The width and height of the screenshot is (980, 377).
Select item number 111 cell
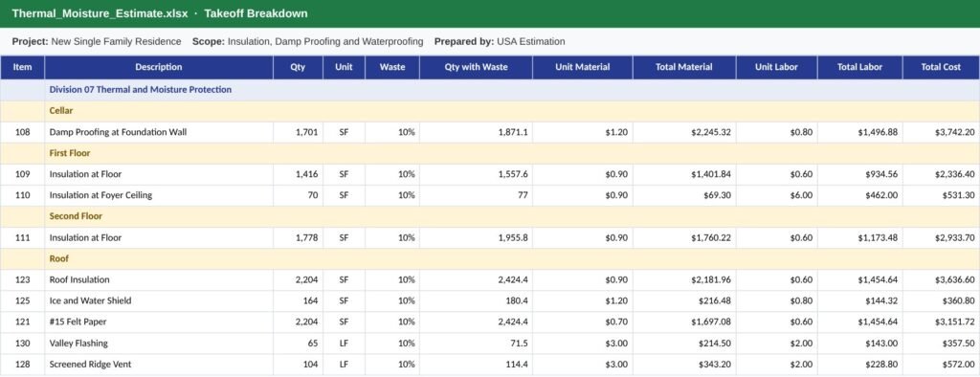coord(23,237)
